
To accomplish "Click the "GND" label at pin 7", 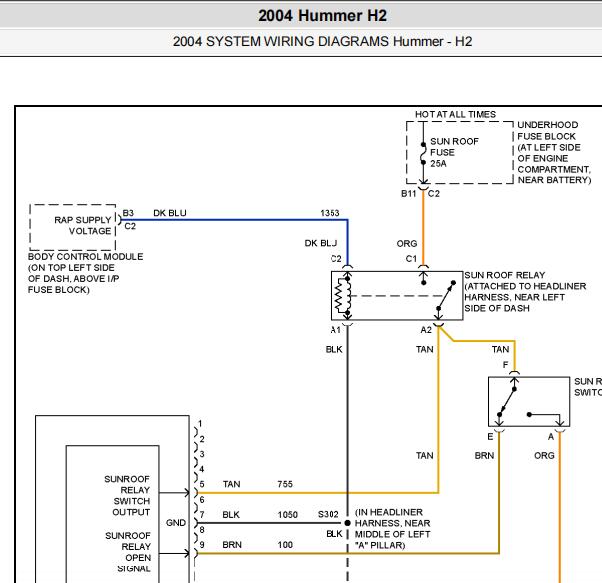I will click(176, 523).
